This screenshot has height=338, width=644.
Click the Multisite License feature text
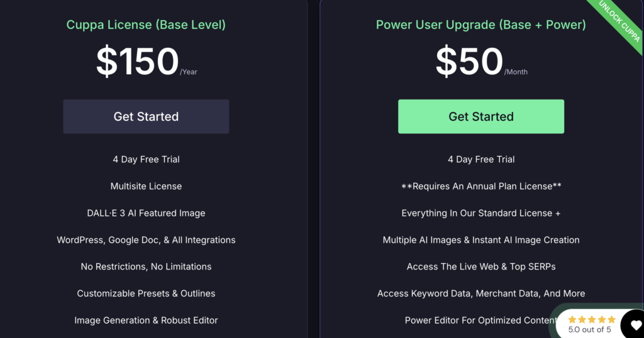click(146, 186)
